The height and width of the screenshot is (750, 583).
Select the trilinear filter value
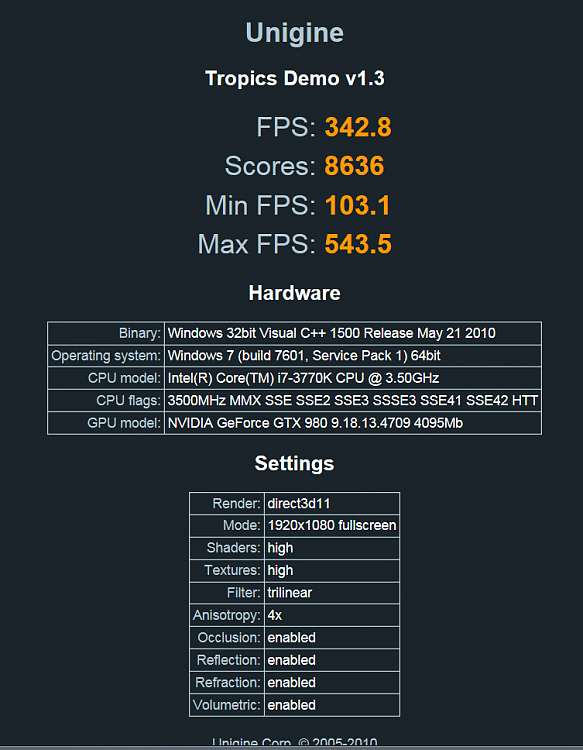coord(289,593)
